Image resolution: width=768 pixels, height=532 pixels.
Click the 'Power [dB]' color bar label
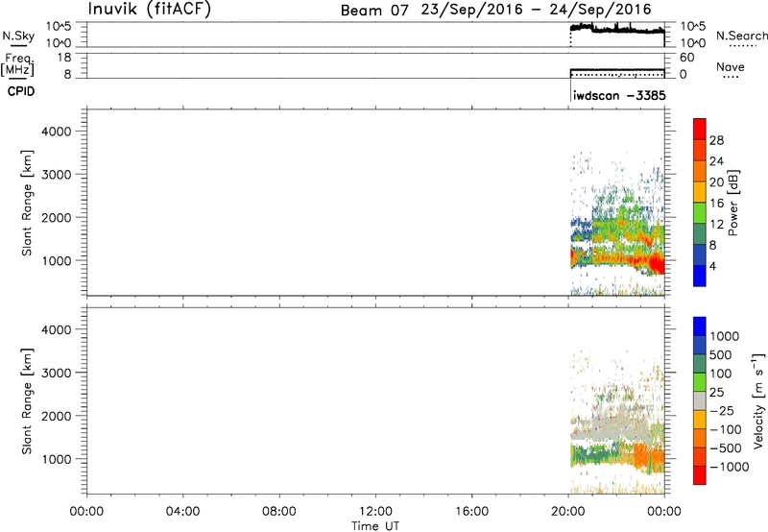[733, 203]
